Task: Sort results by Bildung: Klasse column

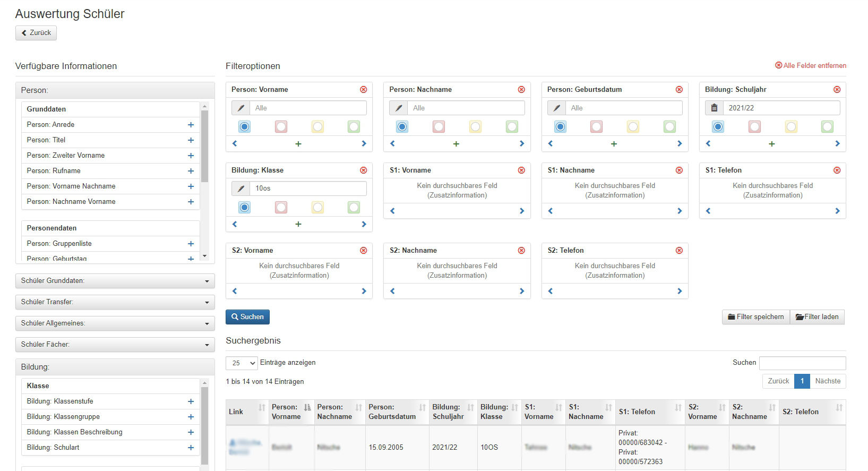Action: (x=499, y=412)
